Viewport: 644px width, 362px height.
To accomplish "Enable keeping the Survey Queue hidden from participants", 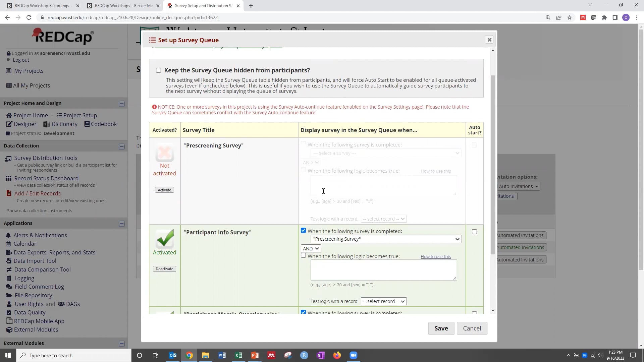I will click(x=159, y=70).
